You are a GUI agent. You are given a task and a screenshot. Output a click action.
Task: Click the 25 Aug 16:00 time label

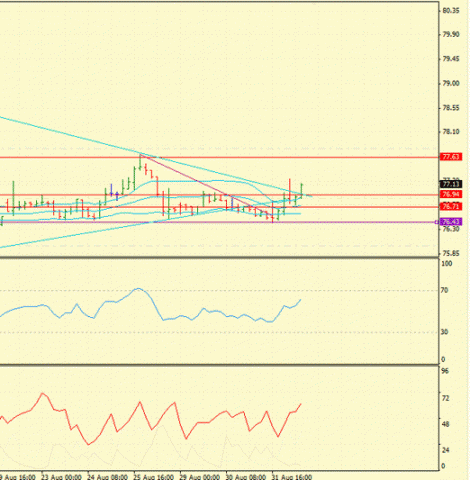click(x=154, y=477)
